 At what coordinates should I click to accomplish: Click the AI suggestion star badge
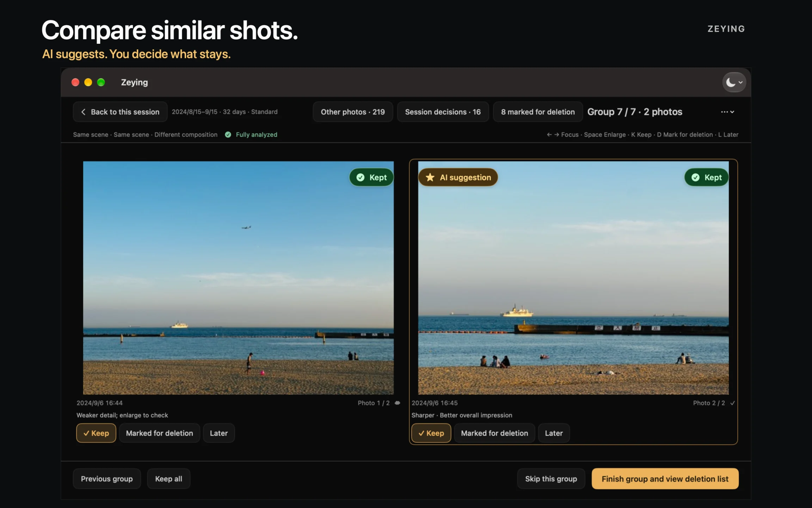click(x=458, y=177)
